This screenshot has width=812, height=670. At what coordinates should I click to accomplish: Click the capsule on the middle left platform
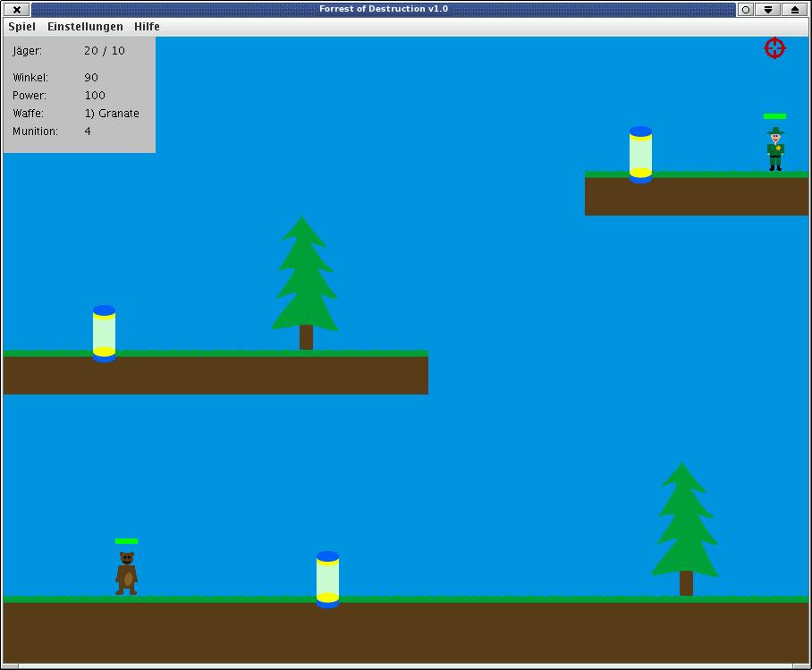(104, 334)
